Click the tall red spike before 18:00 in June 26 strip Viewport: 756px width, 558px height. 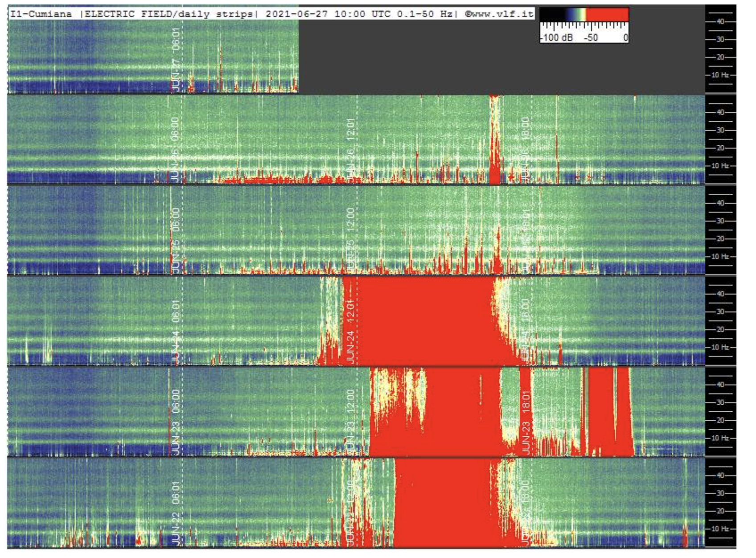click(495, 139)
